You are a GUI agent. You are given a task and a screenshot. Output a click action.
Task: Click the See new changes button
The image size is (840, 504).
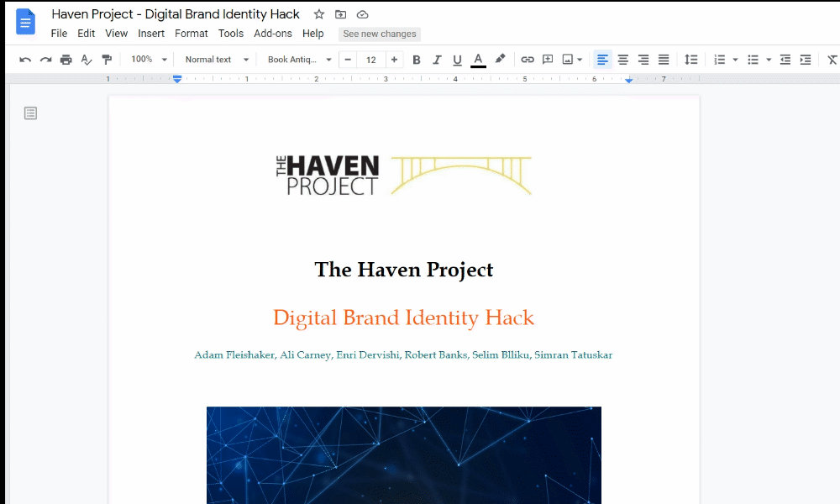(380, 34)
